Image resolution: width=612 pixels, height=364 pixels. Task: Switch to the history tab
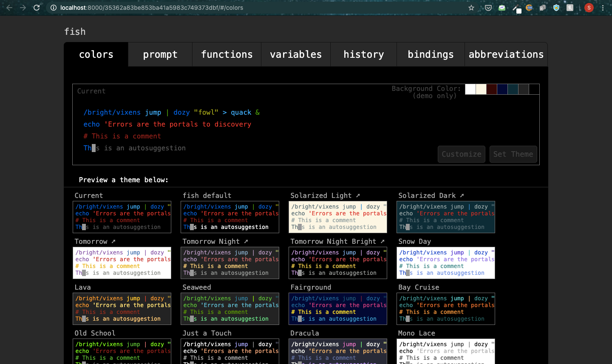click(x=363, y=54)
